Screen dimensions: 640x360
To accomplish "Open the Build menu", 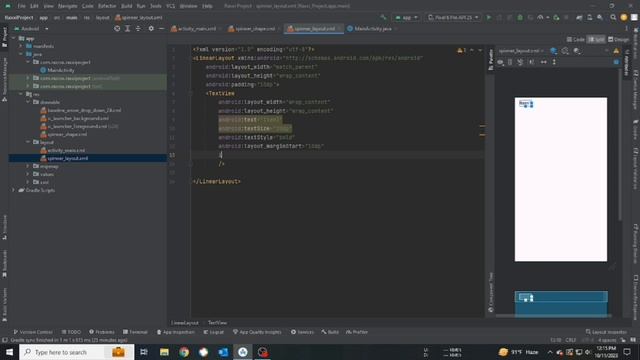I will [x=127, y=6].
